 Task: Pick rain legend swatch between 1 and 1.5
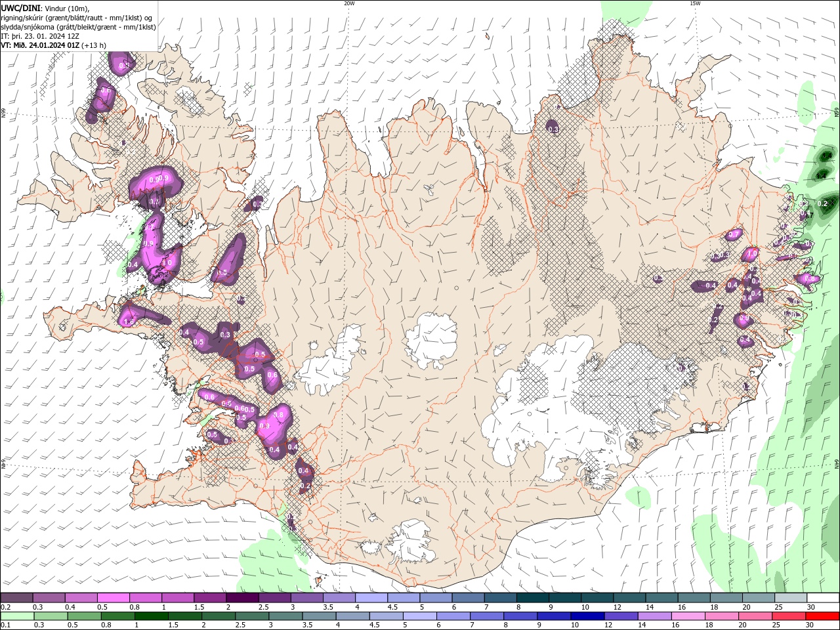[151, 616]
